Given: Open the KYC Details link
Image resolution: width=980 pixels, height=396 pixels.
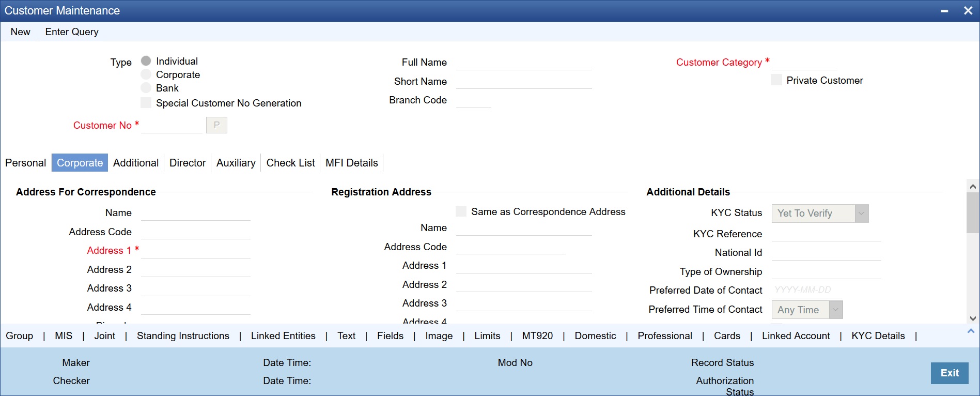Looking at the screenshot, I should (x=878, y=336).
